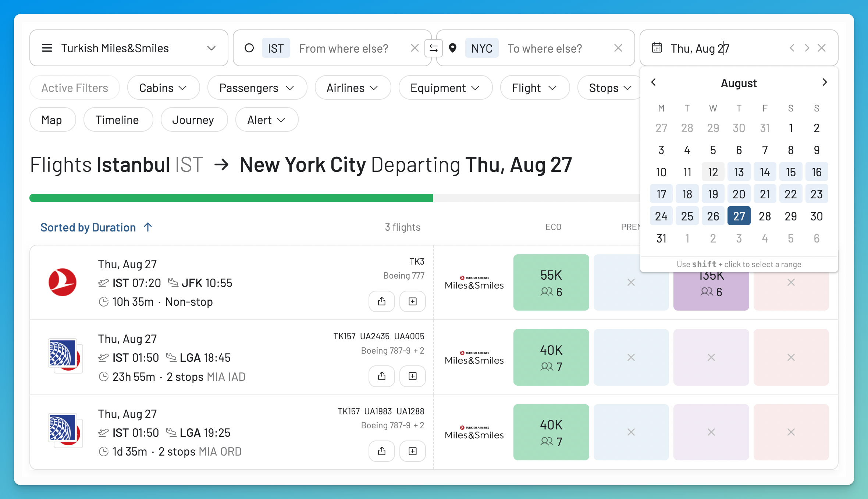
Task: Open the Alert dropdown
Action: (x=267, y=120)
